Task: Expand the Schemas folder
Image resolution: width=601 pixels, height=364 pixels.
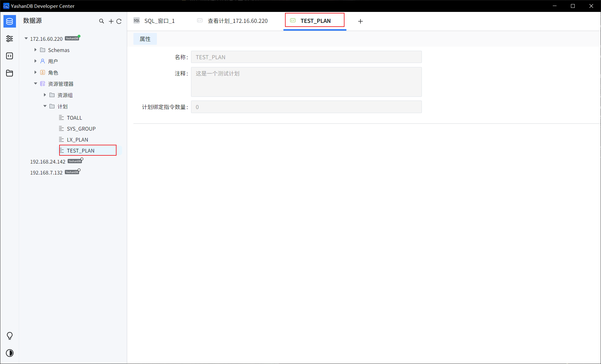Action: 35,50
